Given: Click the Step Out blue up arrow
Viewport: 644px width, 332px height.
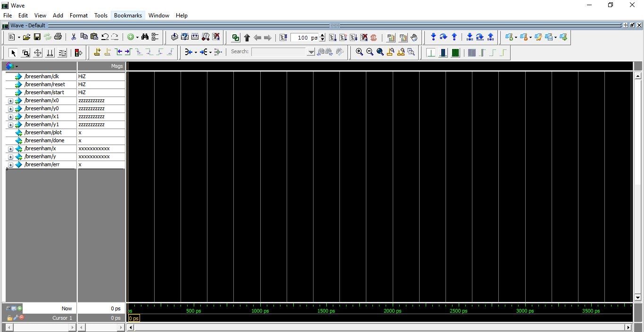Looking at the screenshot, I should pyautogui.click(x=454, y=37).
